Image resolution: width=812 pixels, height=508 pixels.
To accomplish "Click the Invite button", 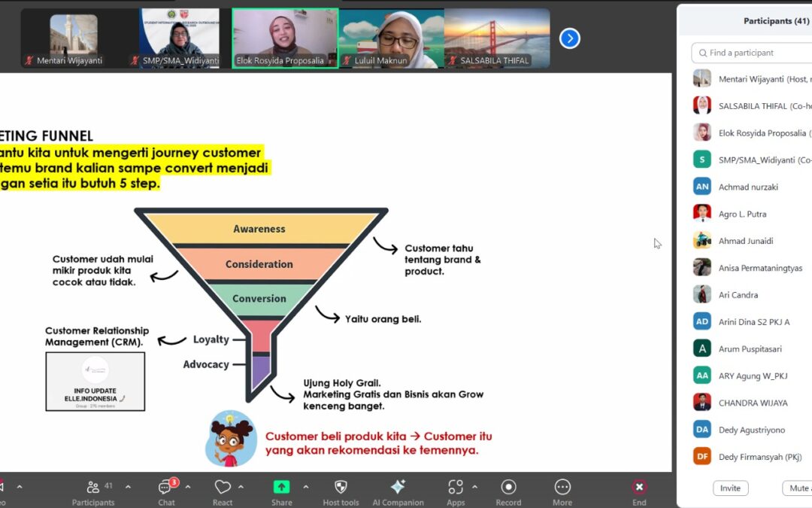I will [730, 488].
